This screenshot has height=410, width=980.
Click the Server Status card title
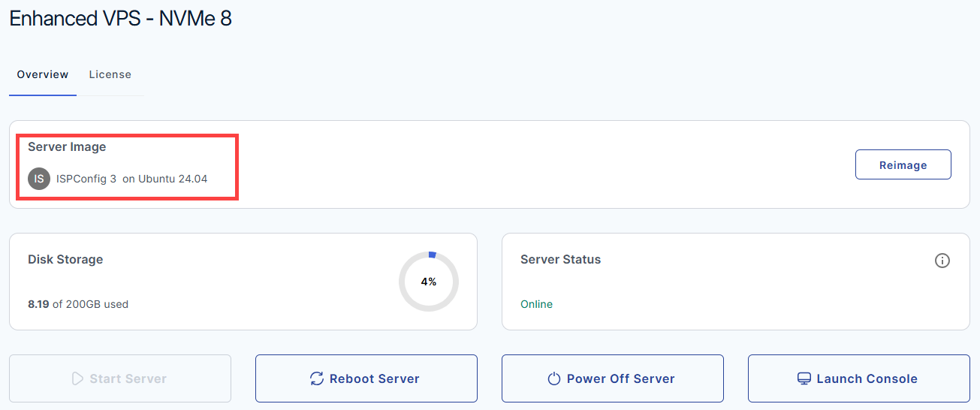point(561,259)
